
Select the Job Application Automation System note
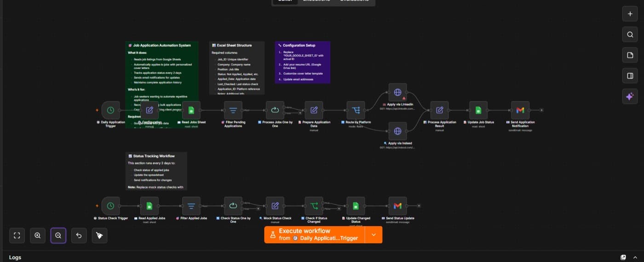click(x=162, y=84)
